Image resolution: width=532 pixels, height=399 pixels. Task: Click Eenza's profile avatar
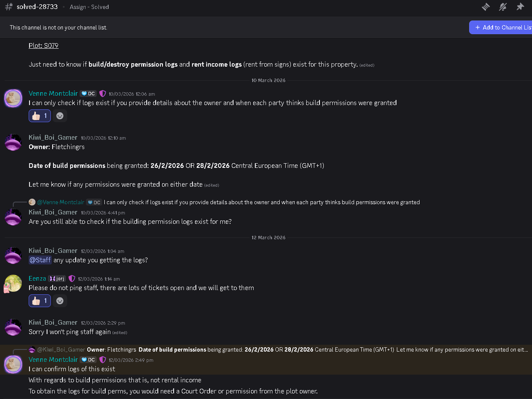click(x=13, y=283)
